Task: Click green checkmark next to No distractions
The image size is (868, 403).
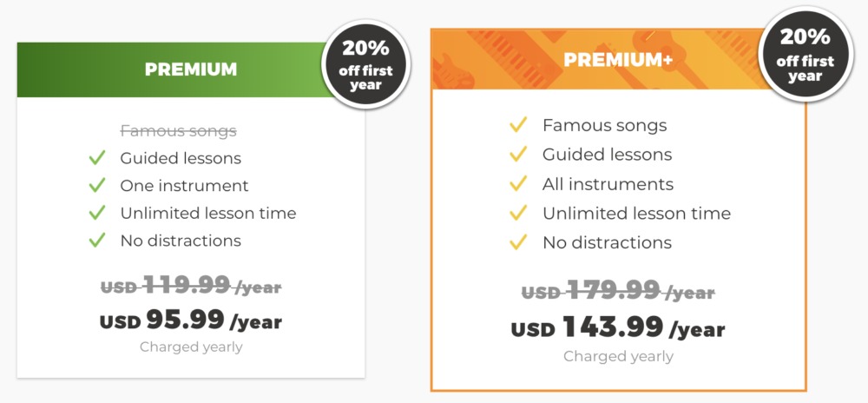Action: 97,241
